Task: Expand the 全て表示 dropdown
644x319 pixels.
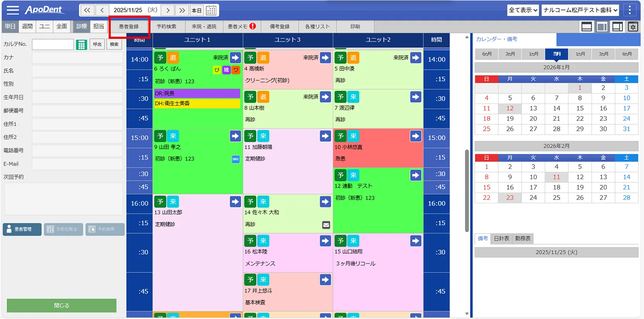Action: click(x=523, y=10)
